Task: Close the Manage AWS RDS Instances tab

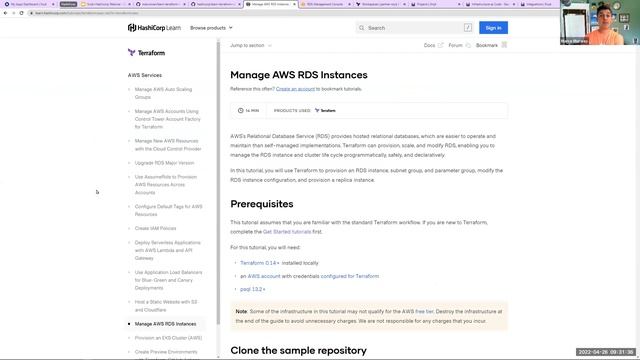Action: [x=294, y=4]
